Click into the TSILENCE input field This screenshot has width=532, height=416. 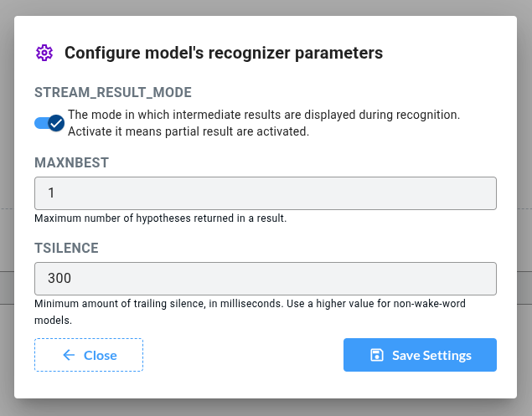tap(265, 279)
